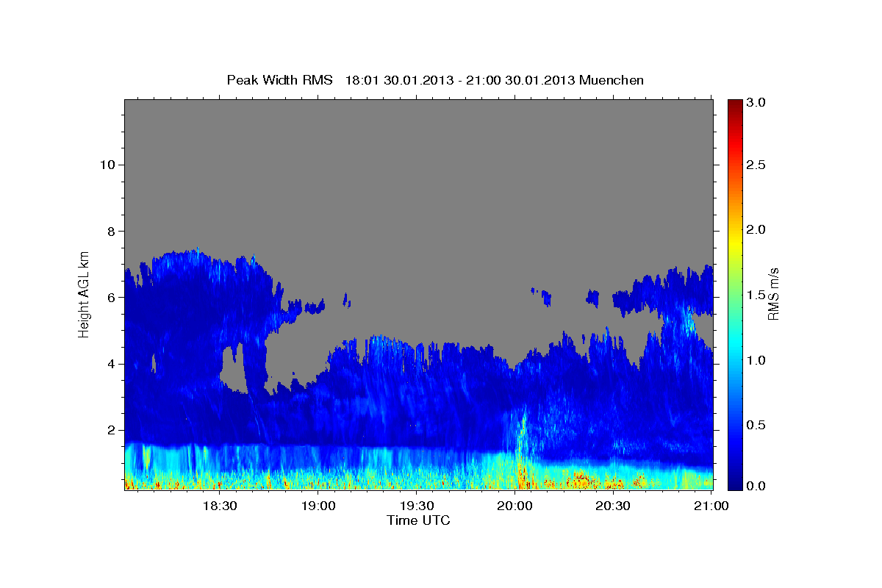Click the colorbar value 1.5

(756, 295)
